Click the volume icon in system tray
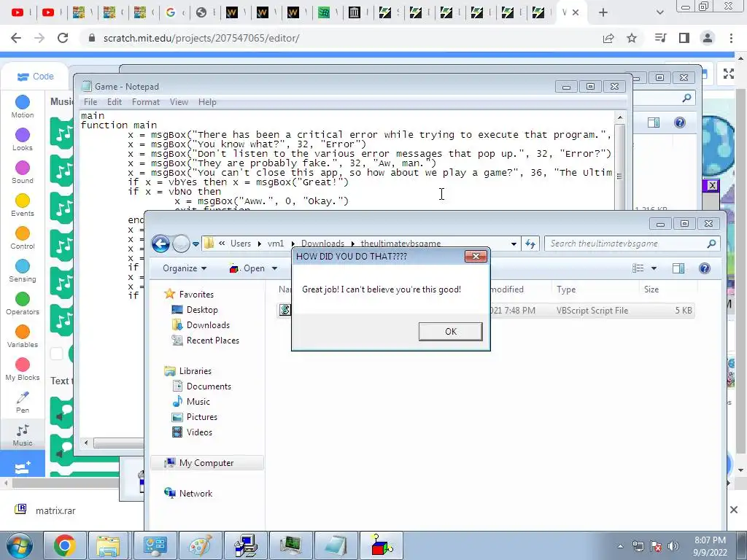 (673, 546)
